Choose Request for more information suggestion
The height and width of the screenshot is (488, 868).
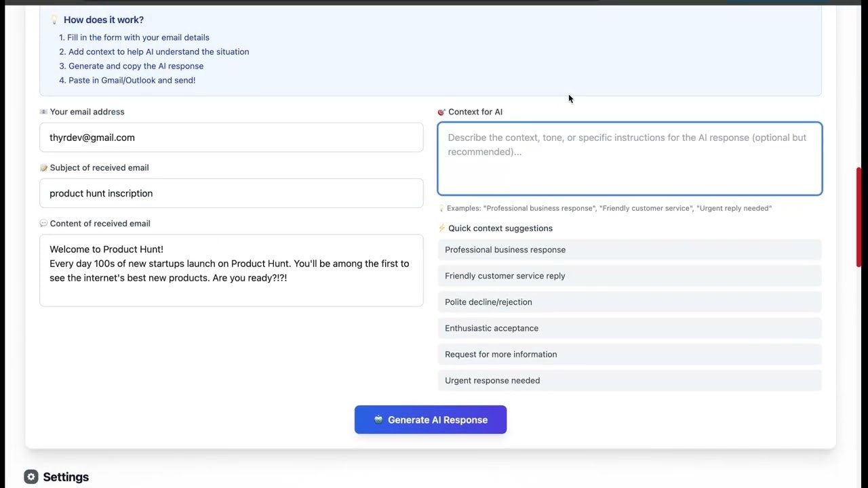tap(629, 354)
